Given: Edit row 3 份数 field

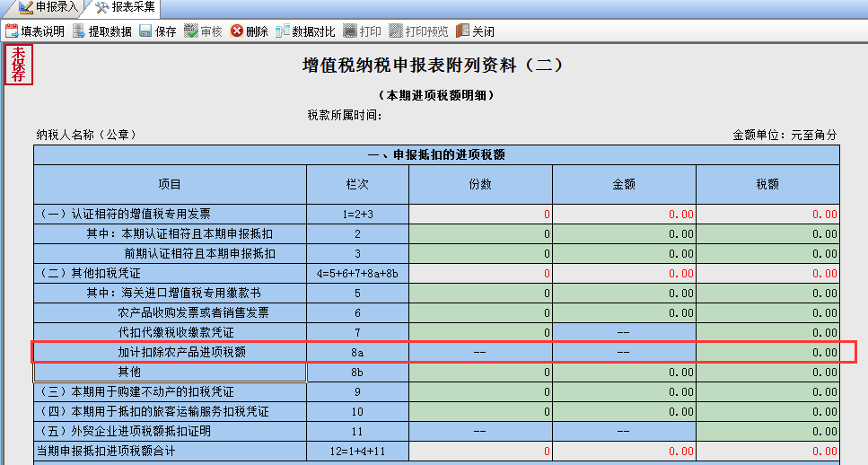Looking at the screenshot, I should click(480, 254).
